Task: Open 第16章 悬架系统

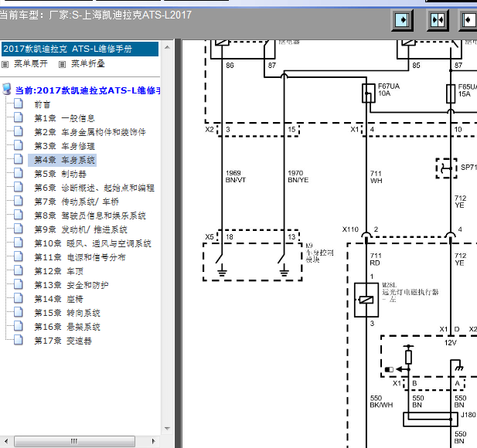Action: point(67,328)
